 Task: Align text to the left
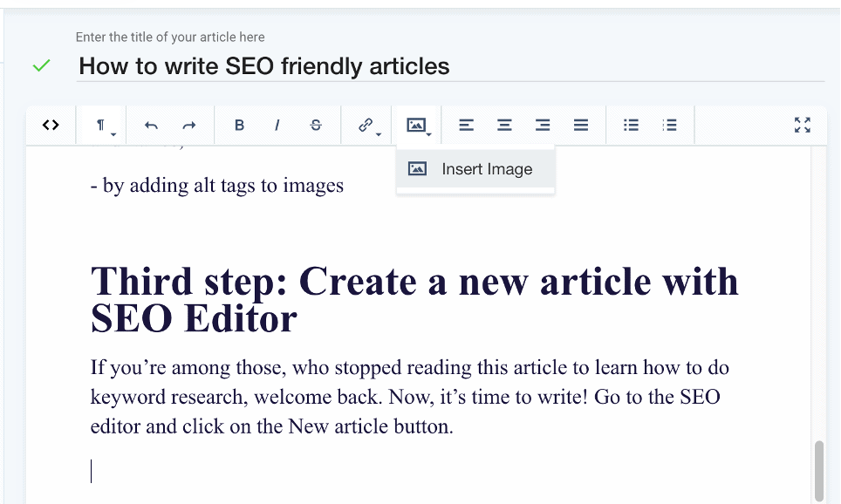(x=466, y=125)
